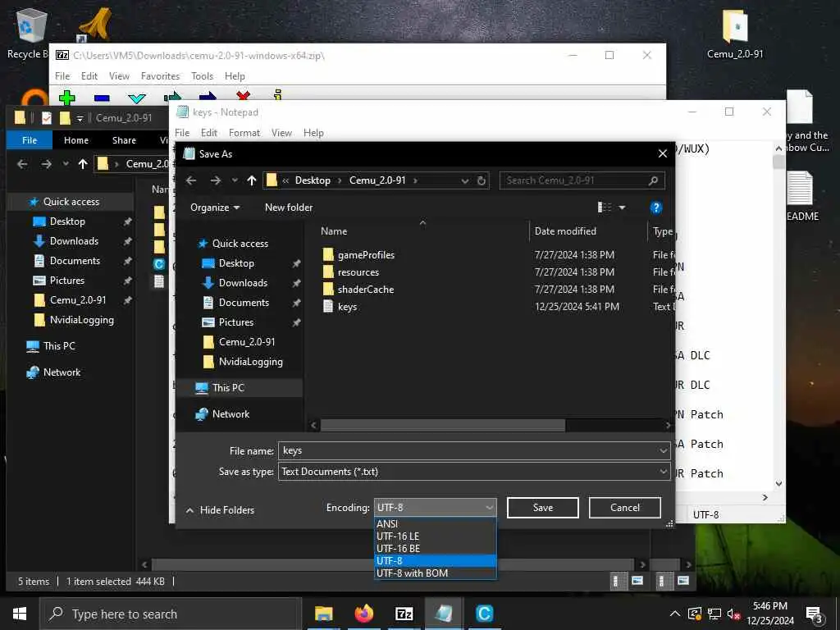Open NvidiaLogging in File Explorer sidebar
This screenshot has height=630, width=840.
click(x=81, y=321)
